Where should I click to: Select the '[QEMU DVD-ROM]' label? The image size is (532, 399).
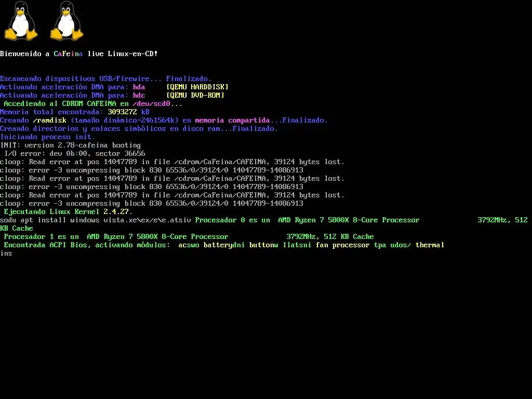point(195,96)
